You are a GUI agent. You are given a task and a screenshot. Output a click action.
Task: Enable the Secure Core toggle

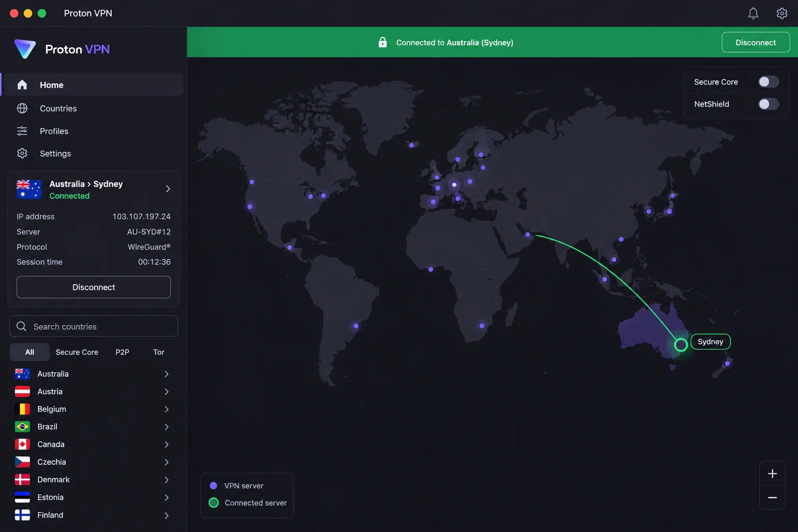pyautogui.click(x=768, y=82)
